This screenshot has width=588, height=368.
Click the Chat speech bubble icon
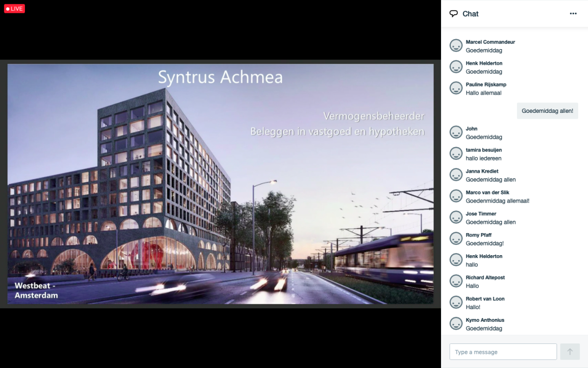[454, 14]
